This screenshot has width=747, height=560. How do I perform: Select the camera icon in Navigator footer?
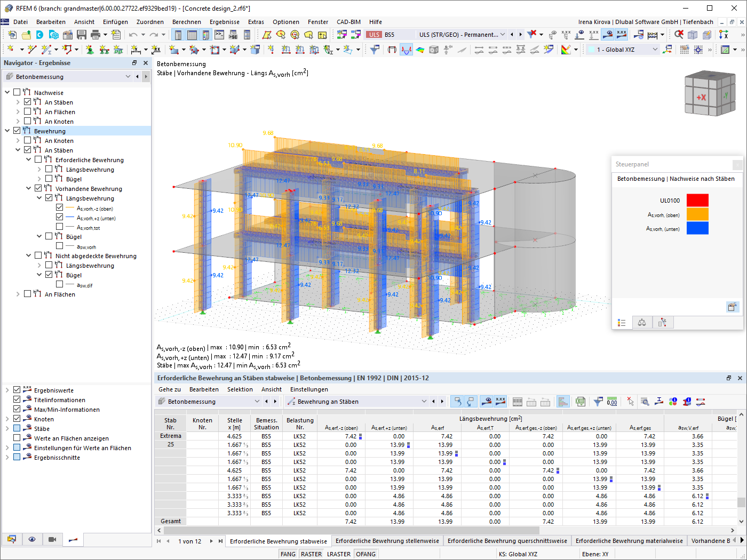(52, 540)
